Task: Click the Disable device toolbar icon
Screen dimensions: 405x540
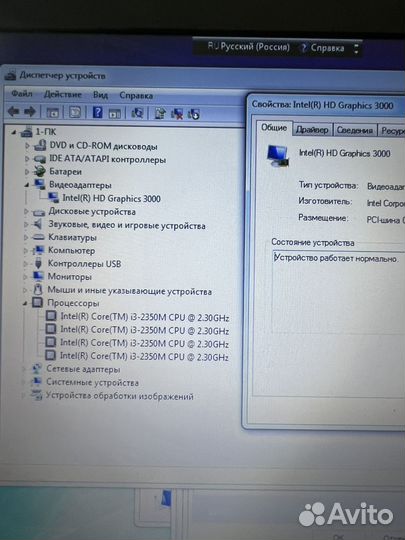Action: (194, 114)
